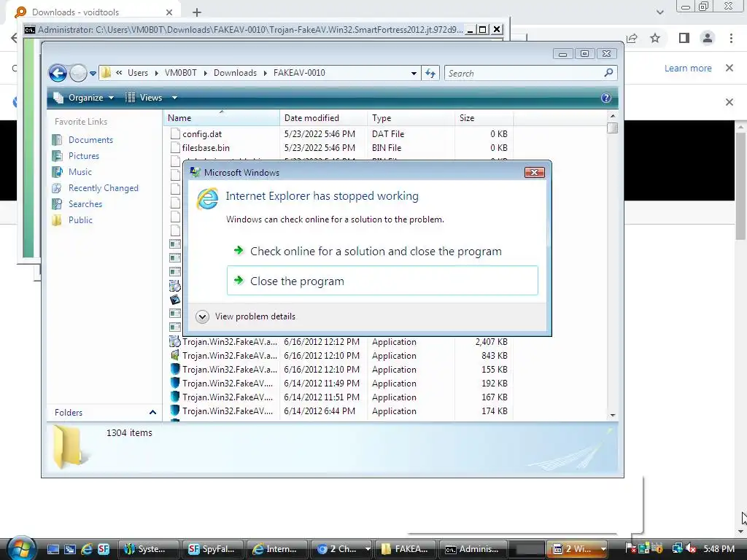Click the magnifier icon in Search box

click(608, 73)
